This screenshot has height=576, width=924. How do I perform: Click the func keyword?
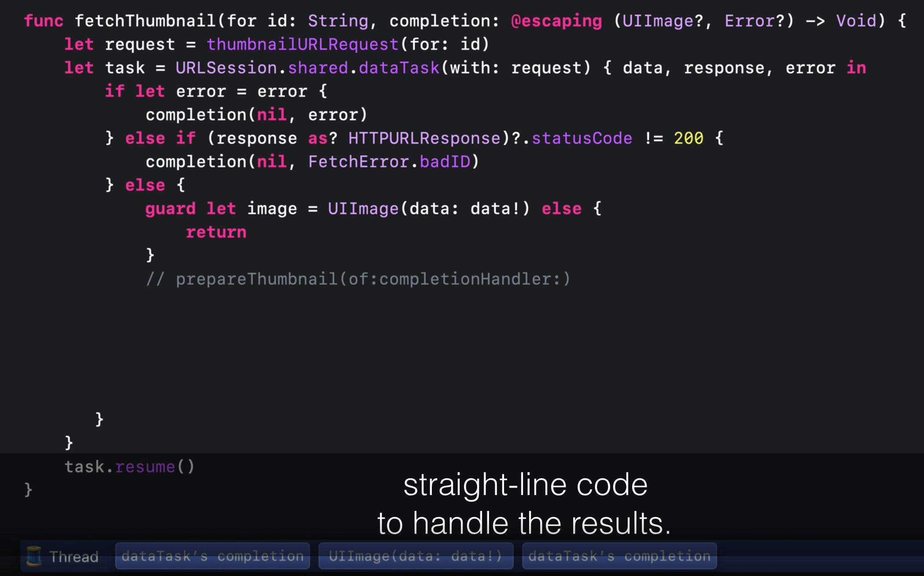pyautogui.click(x=44, y=21)
